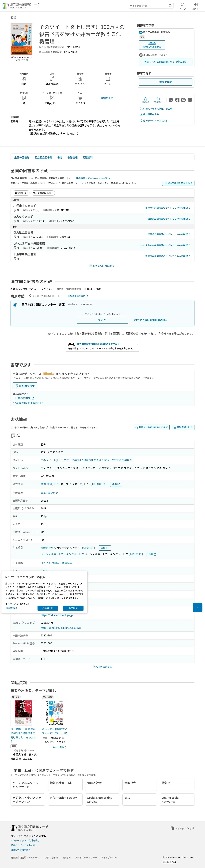Collapse the bibliographic details with 少なく表示する
The height and width of the screenshot is (868, 205).
tap(102, 667)
